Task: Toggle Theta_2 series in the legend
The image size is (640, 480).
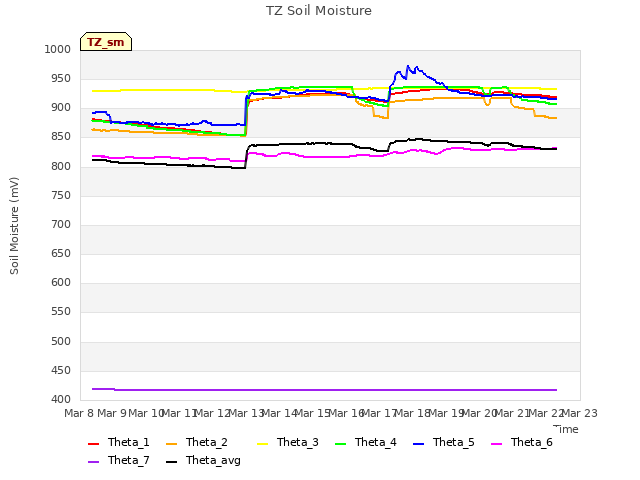Action: (197, 442)
